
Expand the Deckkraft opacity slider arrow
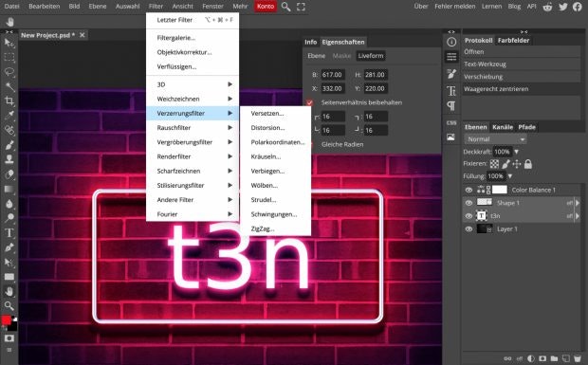(516, 152)
